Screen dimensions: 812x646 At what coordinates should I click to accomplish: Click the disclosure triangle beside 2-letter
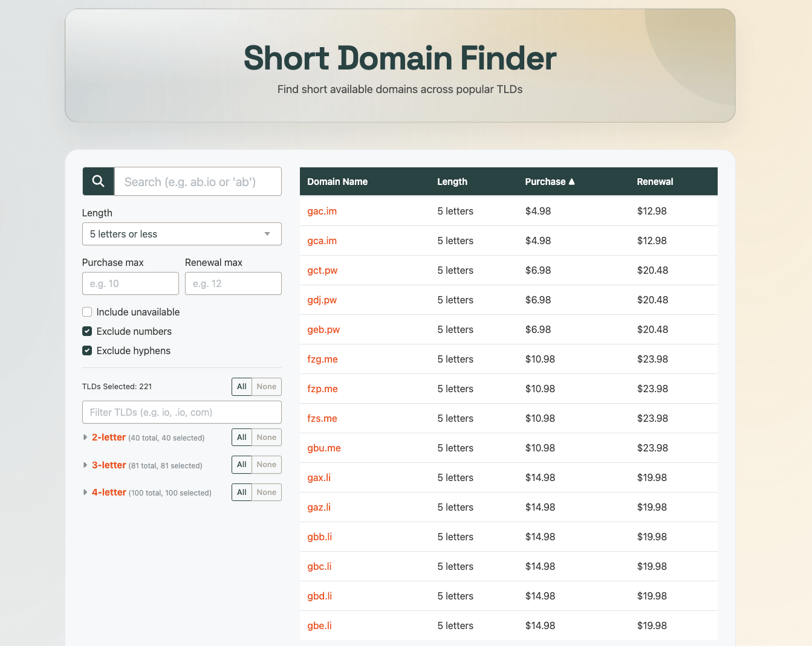(85, 437)
